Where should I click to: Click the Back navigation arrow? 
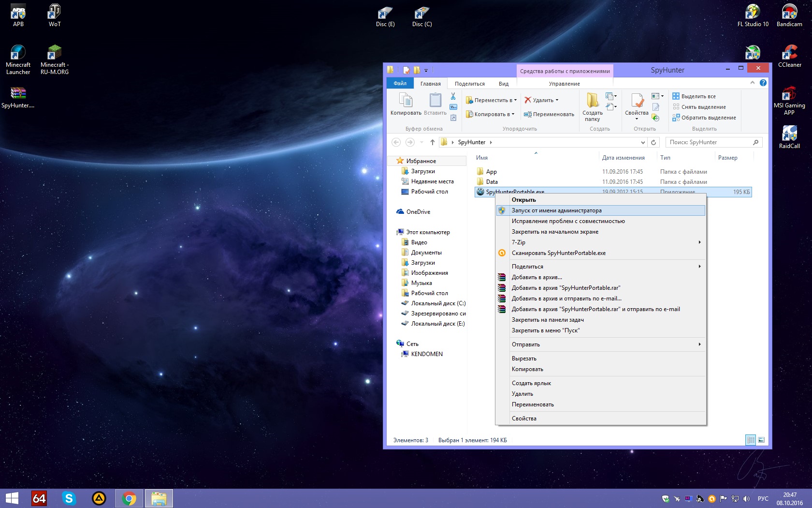(x=396, y=142)
